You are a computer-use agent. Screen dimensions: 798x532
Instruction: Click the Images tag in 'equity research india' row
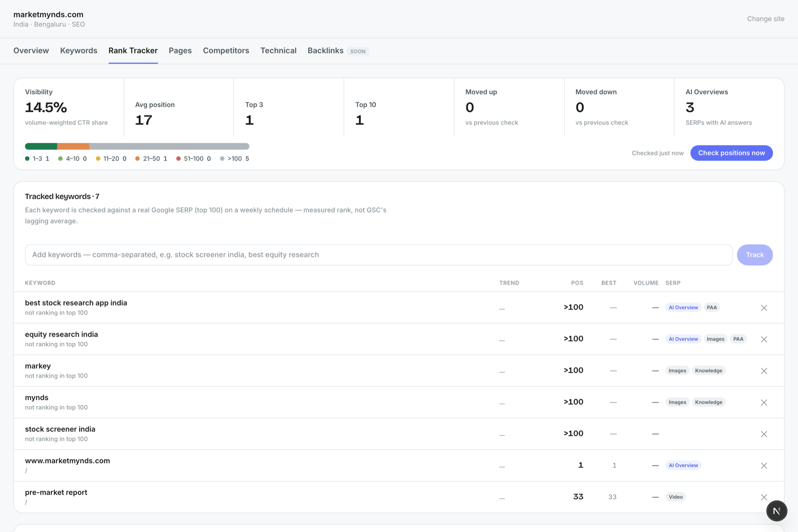pyautogui.click(x=715, y=339)
